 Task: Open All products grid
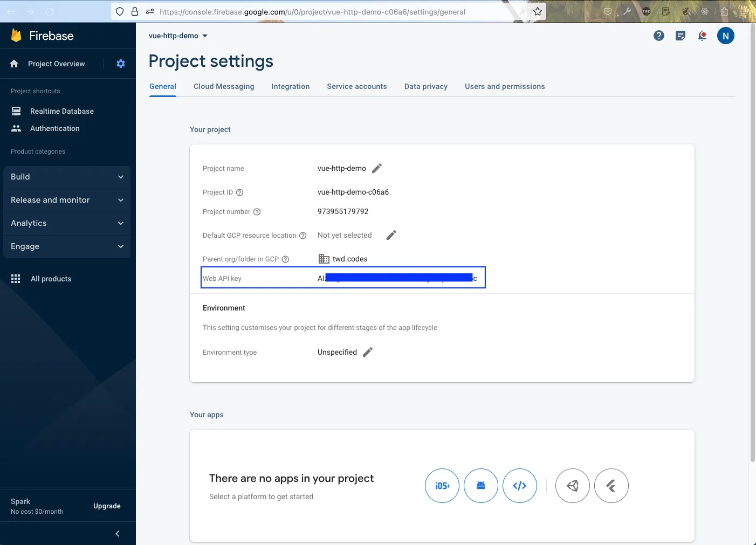coord(16,279)
